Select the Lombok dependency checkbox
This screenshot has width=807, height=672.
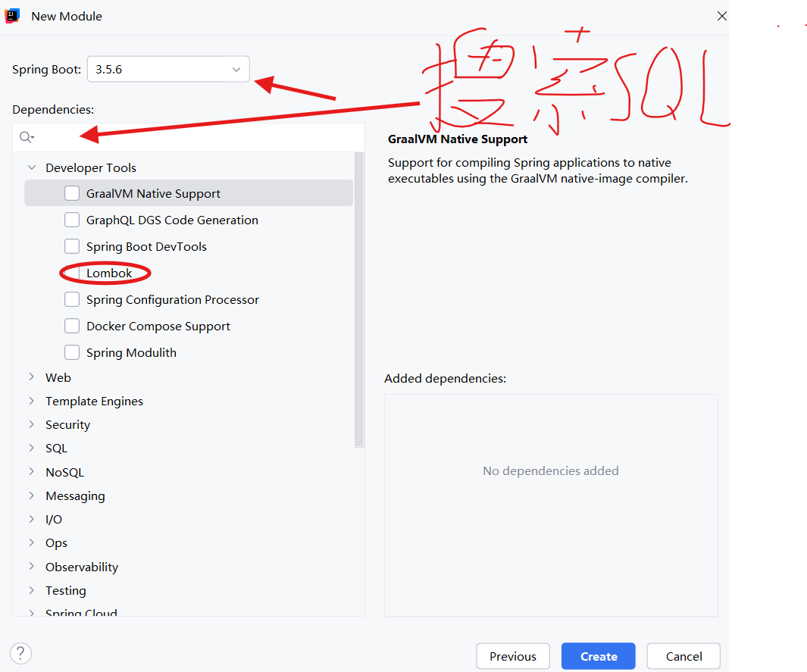[x=72, y=273]
